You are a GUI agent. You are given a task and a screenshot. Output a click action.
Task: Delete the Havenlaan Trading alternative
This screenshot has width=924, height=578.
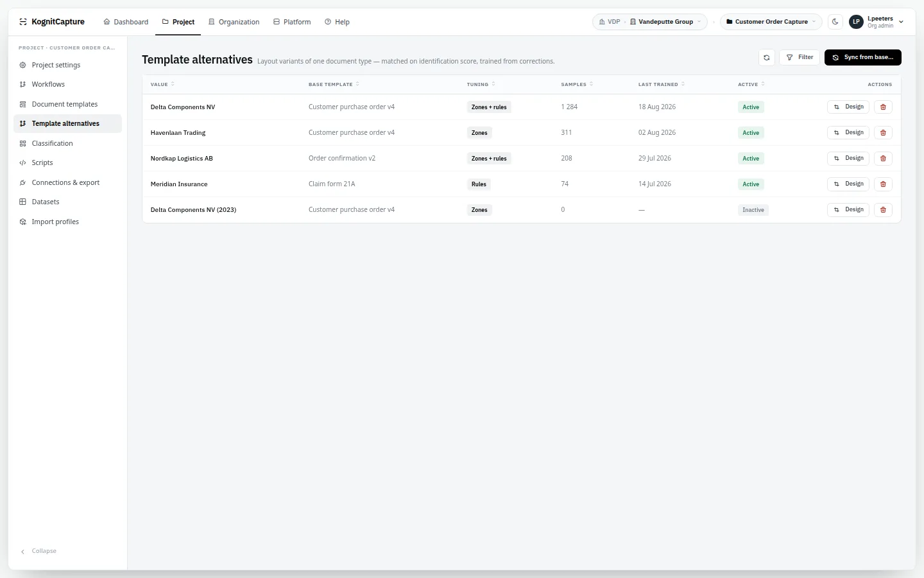[883, 133]
